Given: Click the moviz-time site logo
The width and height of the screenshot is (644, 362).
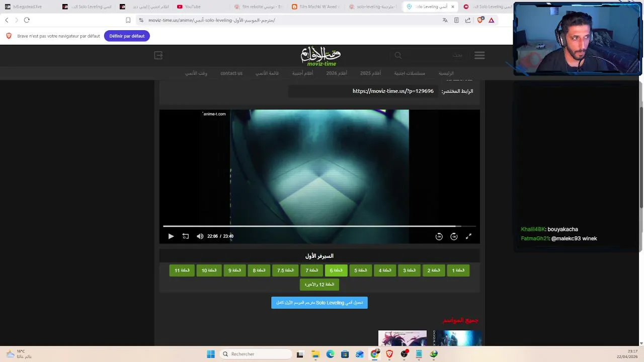Looking at the screenshot, I should [x=320, y=56].
